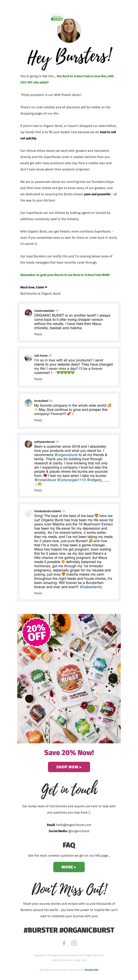
Task: Click the 20% OFF product photo
Action: tap(69, 678)
